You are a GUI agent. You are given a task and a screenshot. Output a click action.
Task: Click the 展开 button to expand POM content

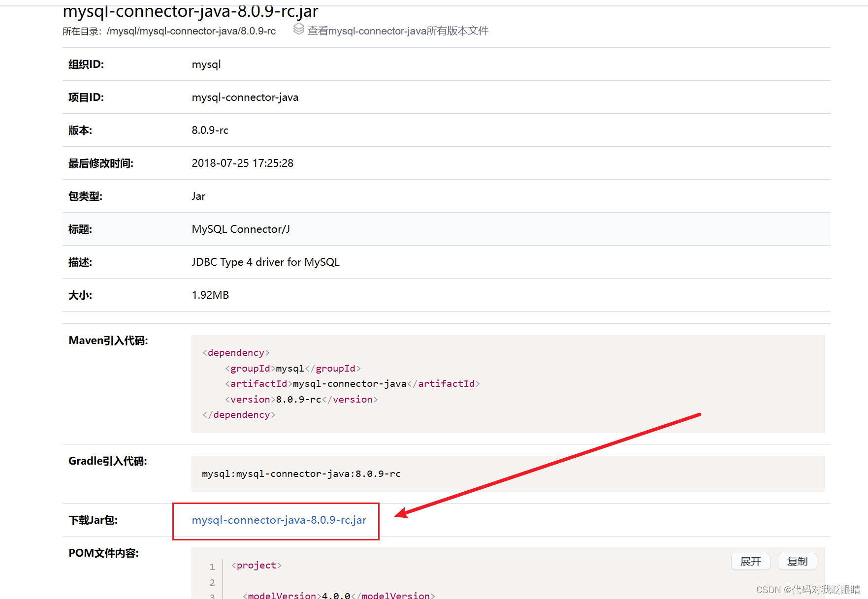coord(750,561)
